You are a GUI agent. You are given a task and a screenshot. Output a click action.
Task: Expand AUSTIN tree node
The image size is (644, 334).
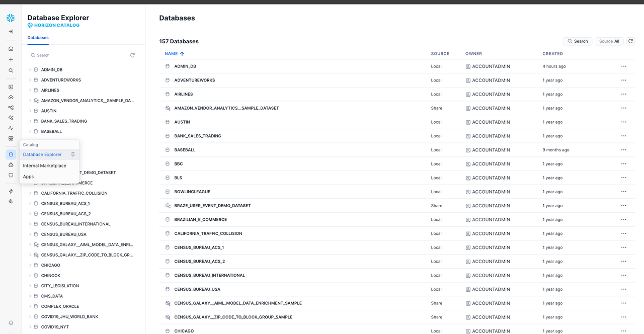(x=30, y=111)
